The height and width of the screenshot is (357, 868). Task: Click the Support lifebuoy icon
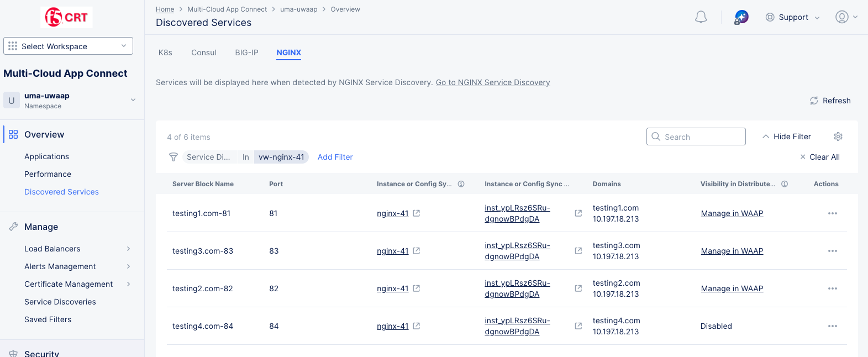tap(770, 17)
